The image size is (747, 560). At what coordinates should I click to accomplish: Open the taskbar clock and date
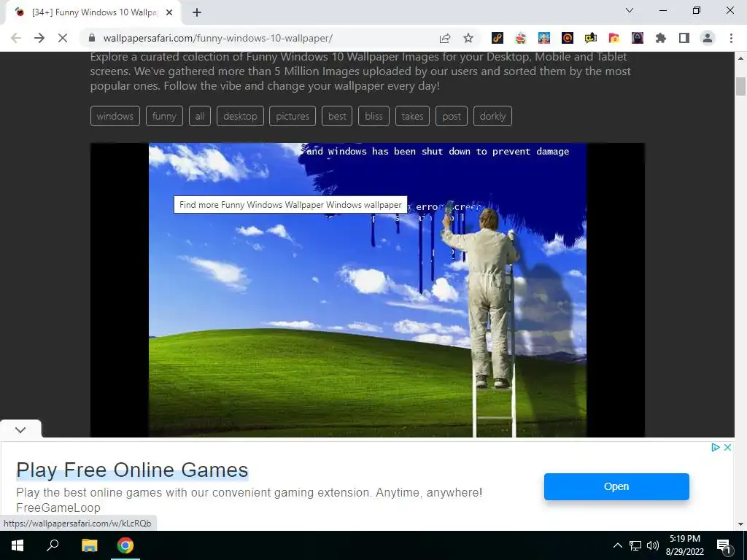684,545
